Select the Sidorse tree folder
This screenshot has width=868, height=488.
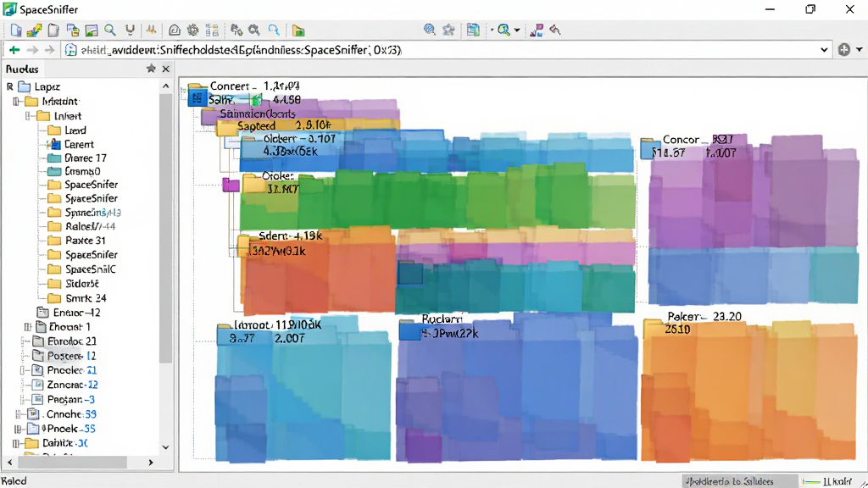(82, 283)
